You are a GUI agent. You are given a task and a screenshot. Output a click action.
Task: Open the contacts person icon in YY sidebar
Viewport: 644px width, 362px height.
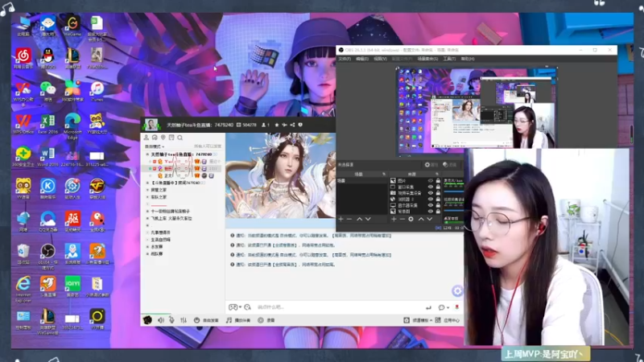coord(147,138)
